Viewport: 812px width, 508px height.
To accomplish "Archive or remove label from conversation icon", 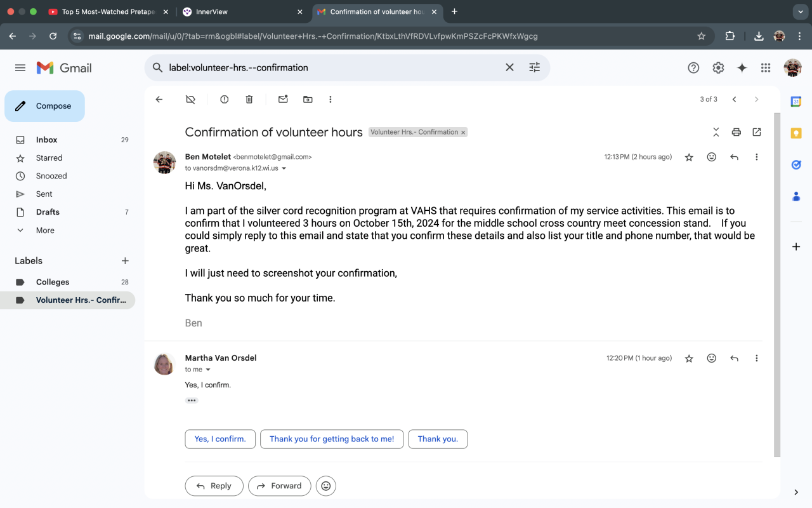I will [190, 99].
